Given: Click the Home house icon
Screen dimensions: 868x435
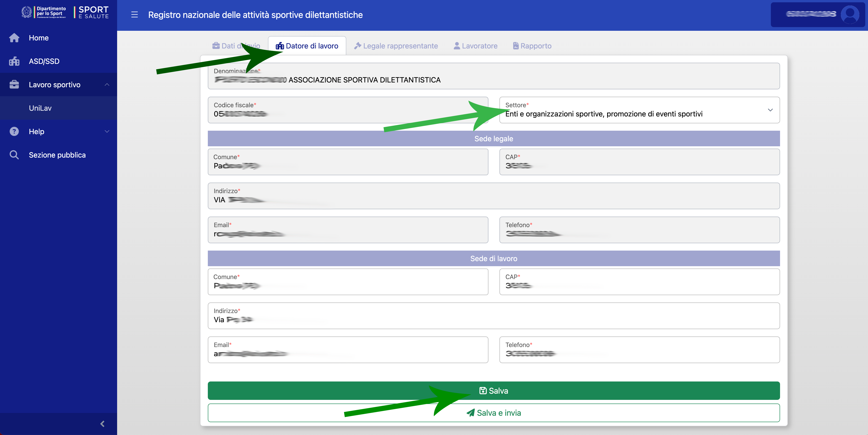Looking at the screenshot, I should [x=14, y=38].
